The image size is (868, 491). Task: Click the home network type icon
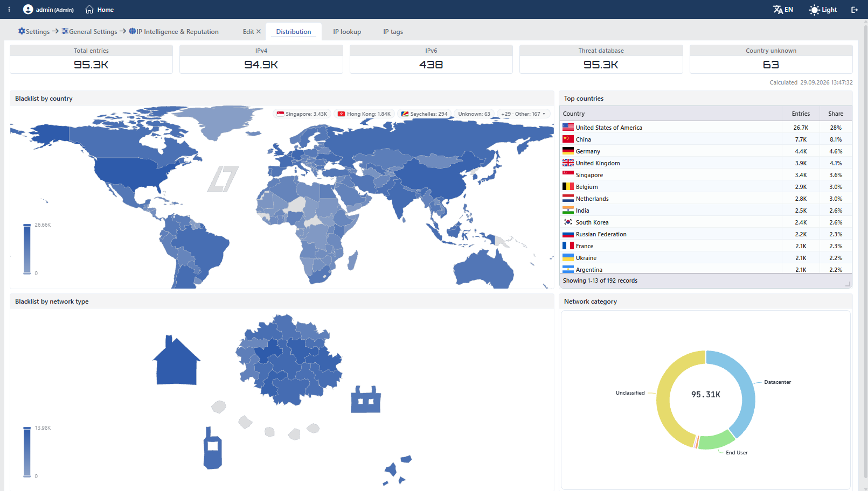click(x=176, y=360)
